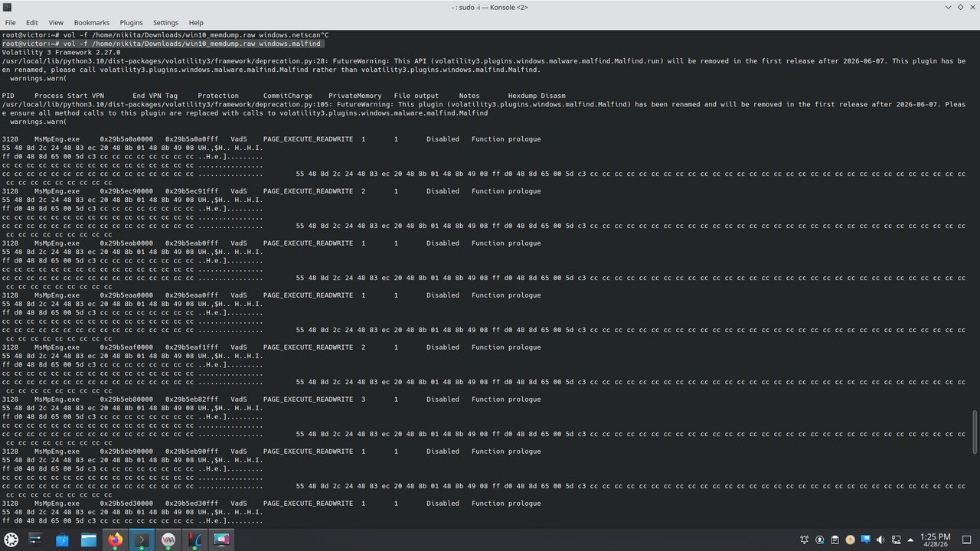Click the Hexdump column header
Image resolution: width=980 pixels, height=551 pixels.
click(x=524, y=96)
